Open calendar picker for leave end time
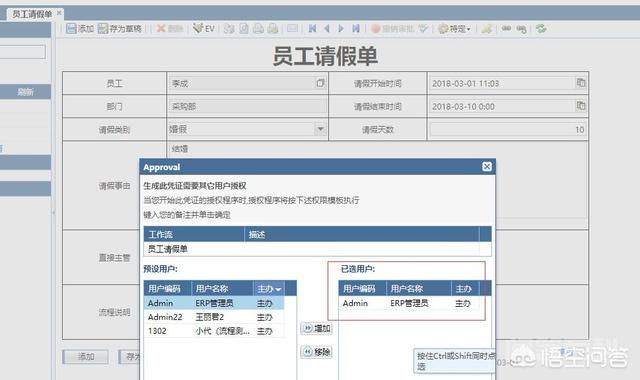This screenshot has height=380, width=640. pyautogui.click(x=580, y=106)
